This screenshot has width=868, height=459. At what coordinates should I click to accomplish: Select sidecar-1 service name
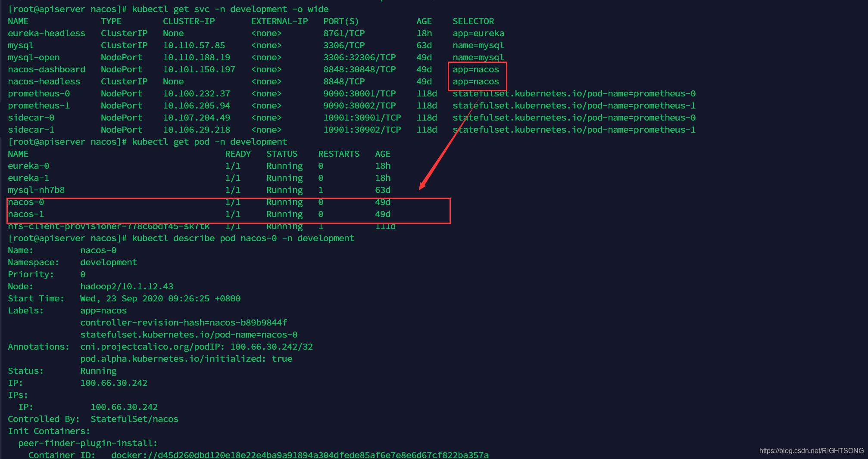tap(31, 130)
